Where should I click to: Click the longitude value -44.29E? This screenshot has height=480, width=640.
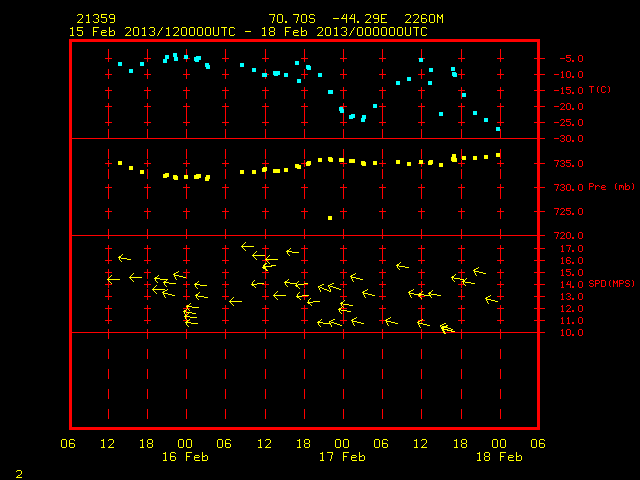coord(360,19)
